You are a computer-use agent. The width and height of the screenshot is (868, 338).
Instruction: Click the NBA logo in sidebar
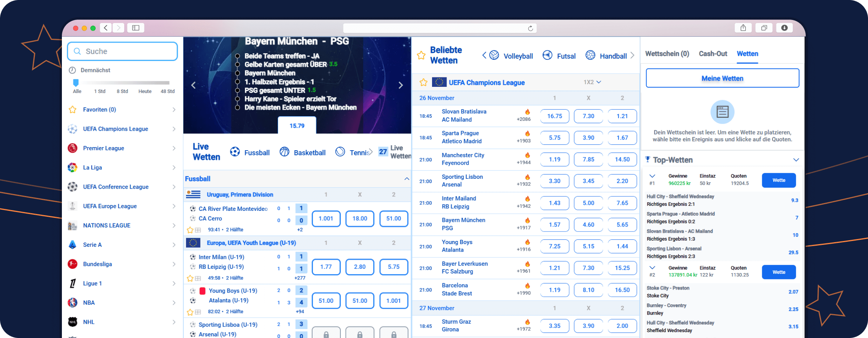click(x=72, y=303)
